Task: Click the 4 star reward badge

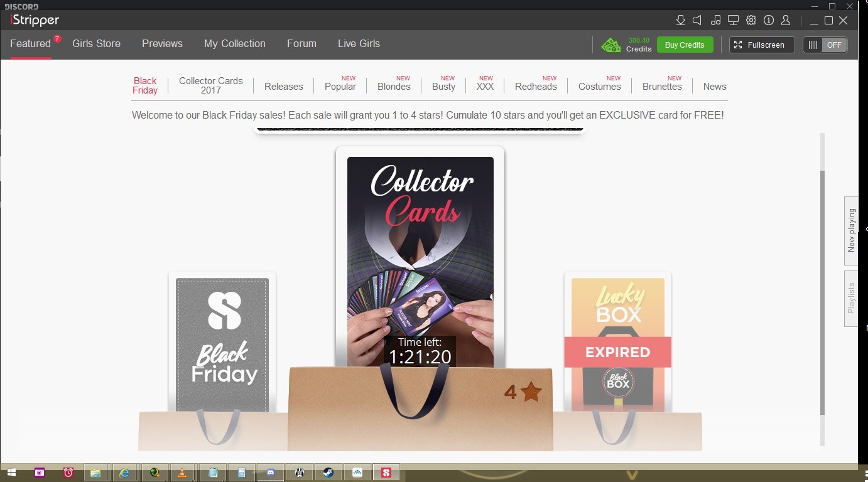Action: tap(523, 392)
